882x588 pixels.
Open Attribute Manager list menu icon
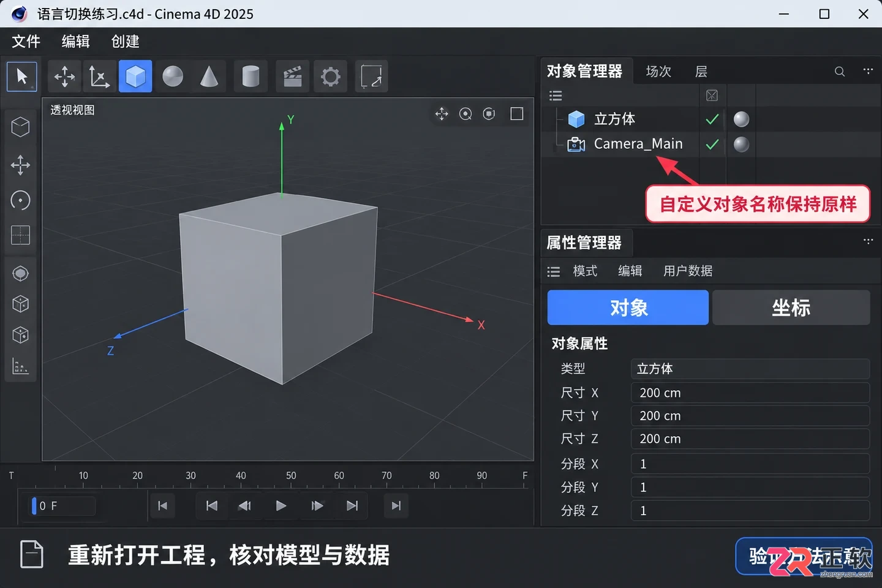point(554,271)
